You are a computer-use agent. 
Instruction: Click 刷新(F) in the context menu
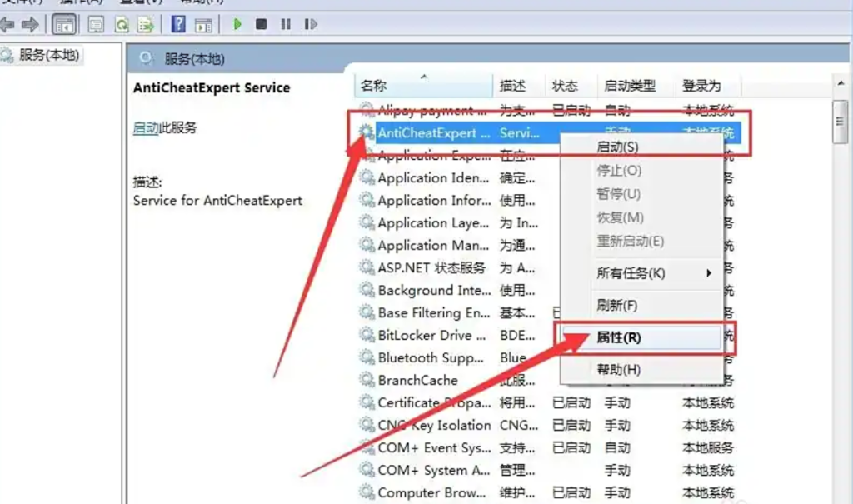pyautogui.click(x=617, y=306)
